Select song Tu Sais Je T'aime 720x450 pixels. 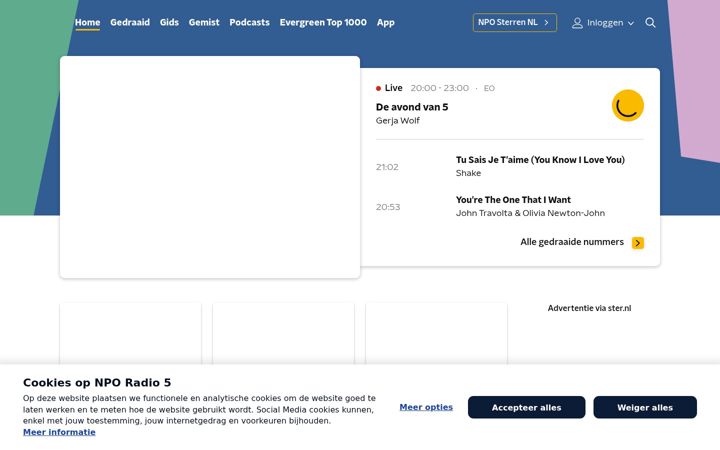[540, 160]
